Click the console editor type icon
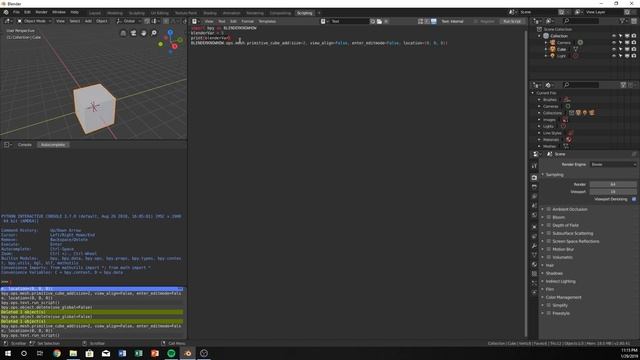Image resolution: width=640 pixels, height=360 pixels. click(x=8, y=144)
